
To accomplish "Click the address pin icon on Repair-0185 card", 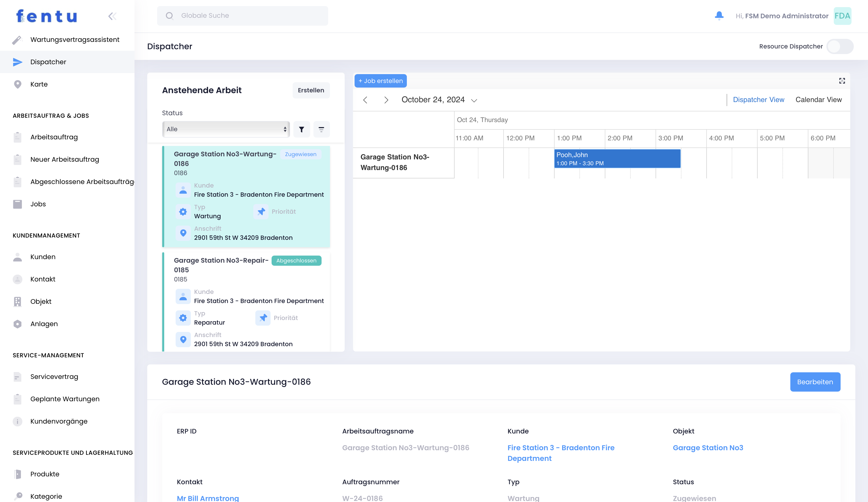I will pos(183,339).
